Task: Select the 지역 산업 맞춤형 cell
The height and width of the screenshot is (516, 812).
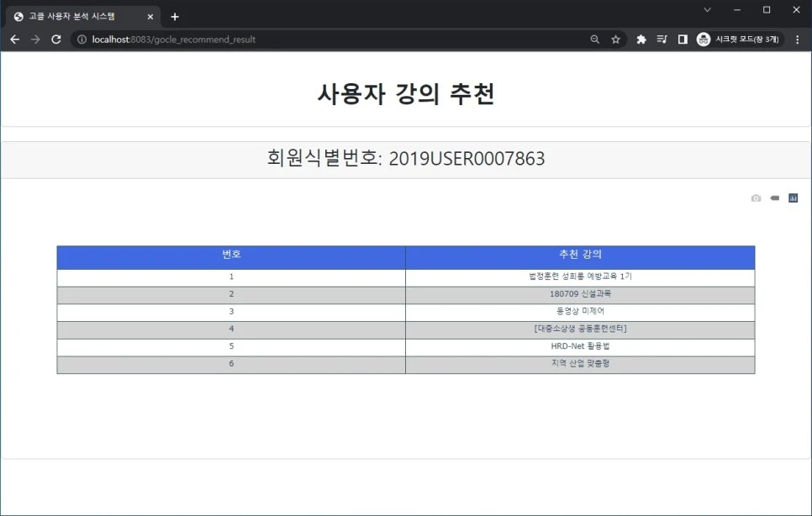Action: click(x=580, y=365)
